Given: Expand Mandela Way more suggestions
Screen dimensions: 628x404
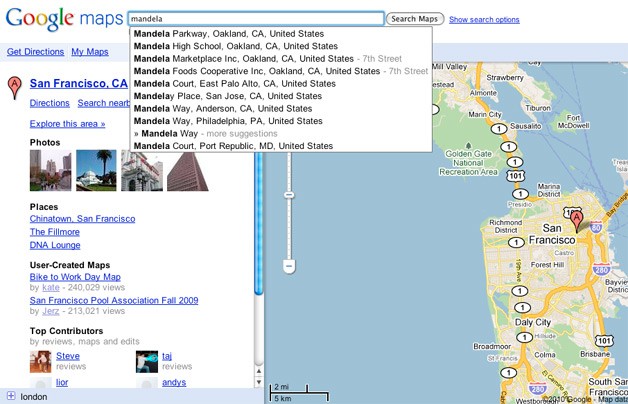Looking at the screenshot, I should click(281, 133).
